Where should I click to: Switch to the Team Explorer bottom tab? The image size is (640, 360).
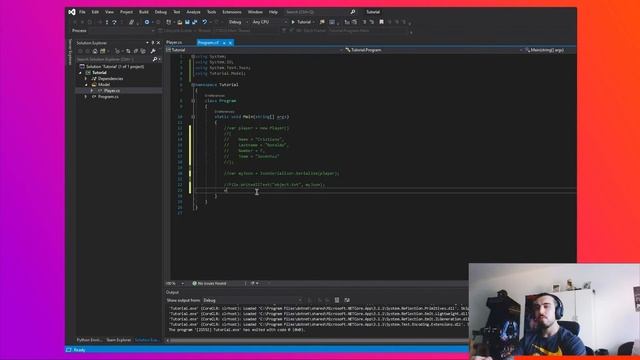tap(118, 340)
